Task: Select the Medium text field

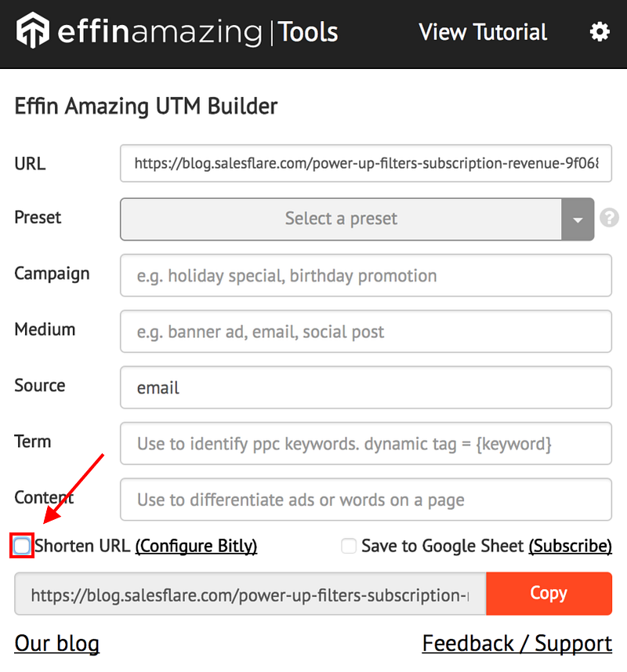Action: click(x=366, y=332)
